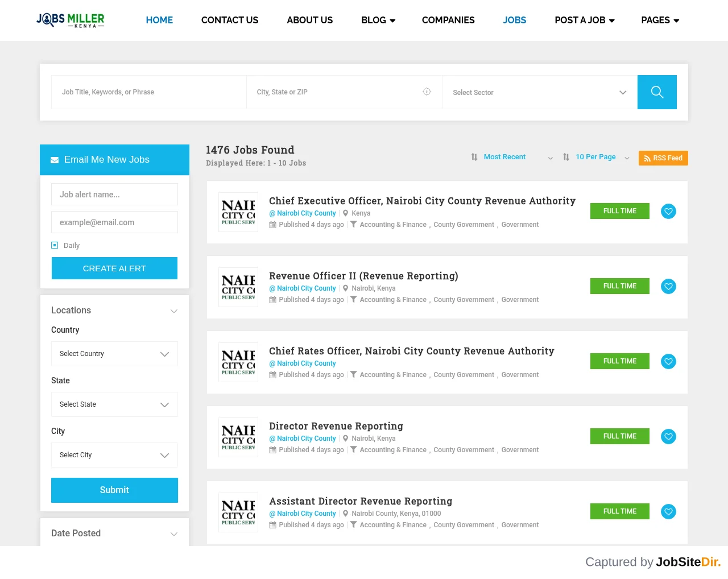Open the Assistant Director Revenue Reporting job title
Image resolution: width=728 pixels, height=579 pixels.
tap(361, 502)
